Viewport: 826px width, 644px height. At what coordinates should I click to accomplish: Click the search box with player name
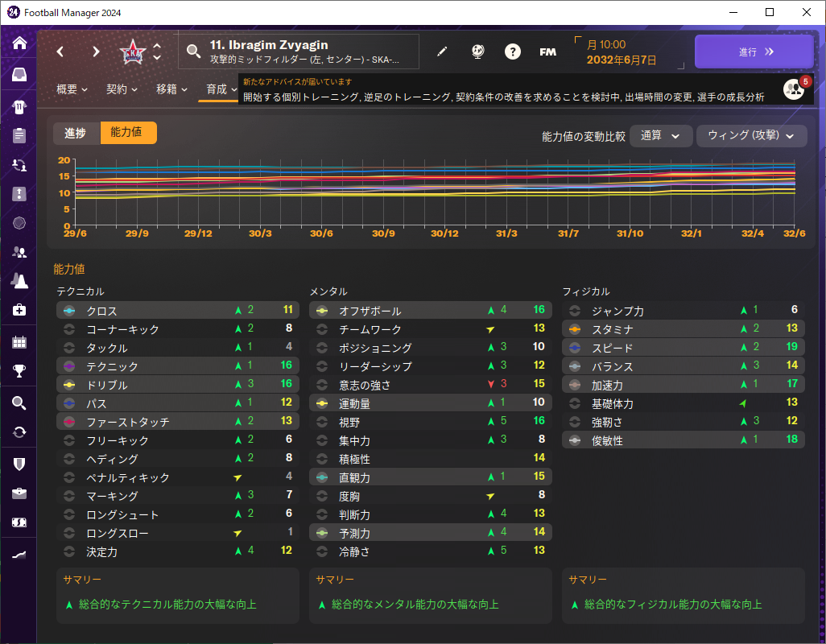(x=299, y=52)
